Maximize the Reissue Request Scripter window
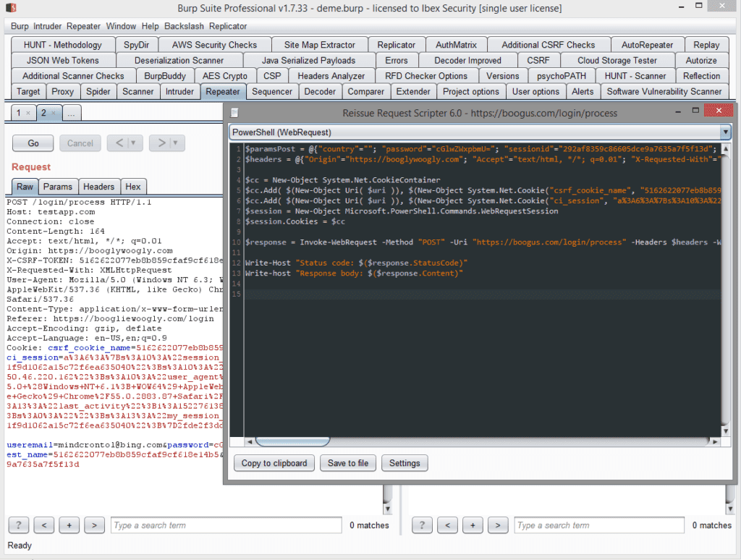The height and width of the screenshot is (560, 741). pos(695,110)
